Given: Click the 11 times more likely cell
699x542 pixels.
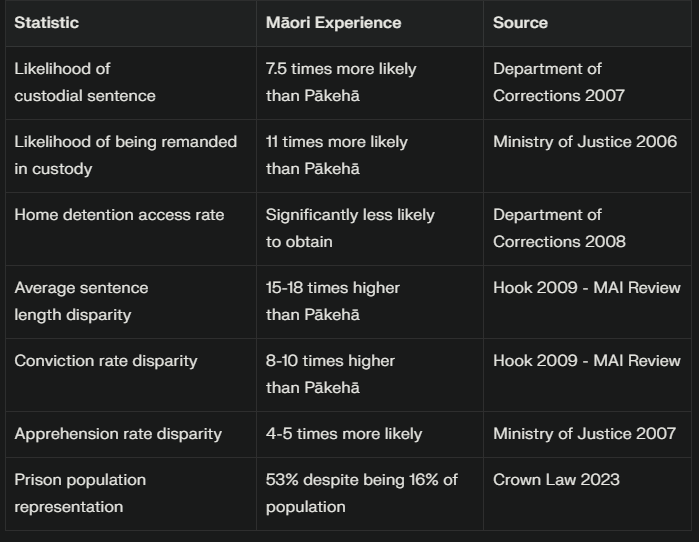Looking at the screenshot, I should click(336, 155).
